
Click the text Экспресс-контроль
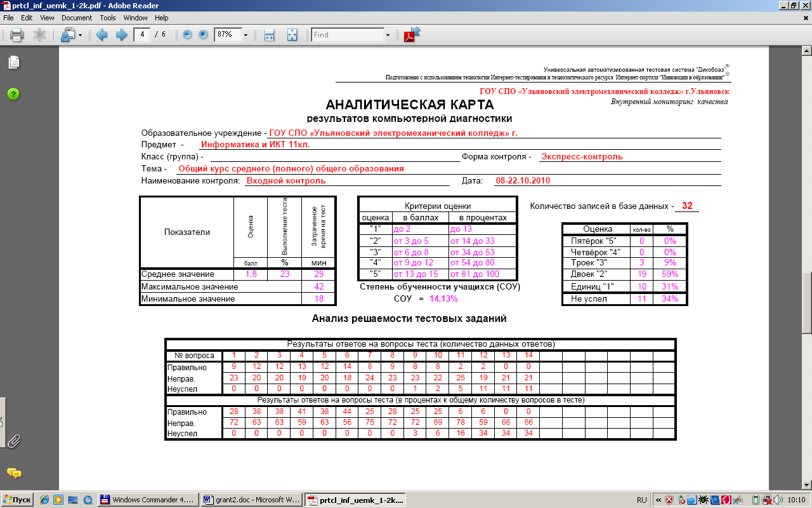(582, 156)
